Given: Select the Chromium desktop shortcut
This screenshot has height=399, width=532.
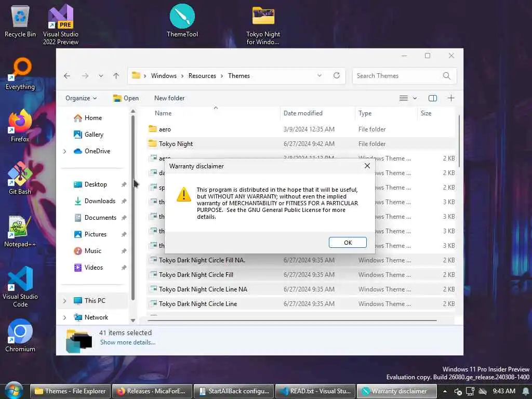Looking at the screenshot, I should coord(20,336).
